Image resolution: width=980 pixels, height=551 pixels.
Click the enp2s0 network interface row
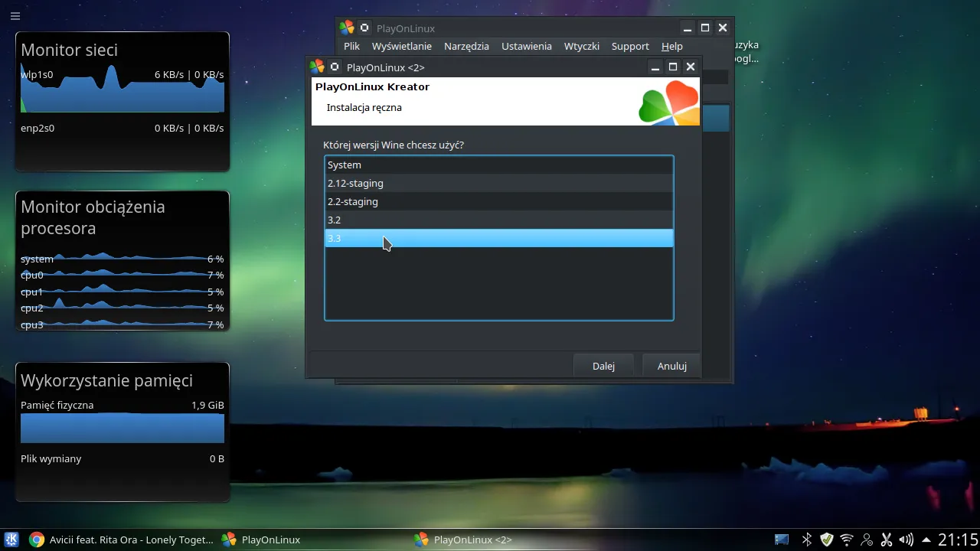[x=122, y=128]
